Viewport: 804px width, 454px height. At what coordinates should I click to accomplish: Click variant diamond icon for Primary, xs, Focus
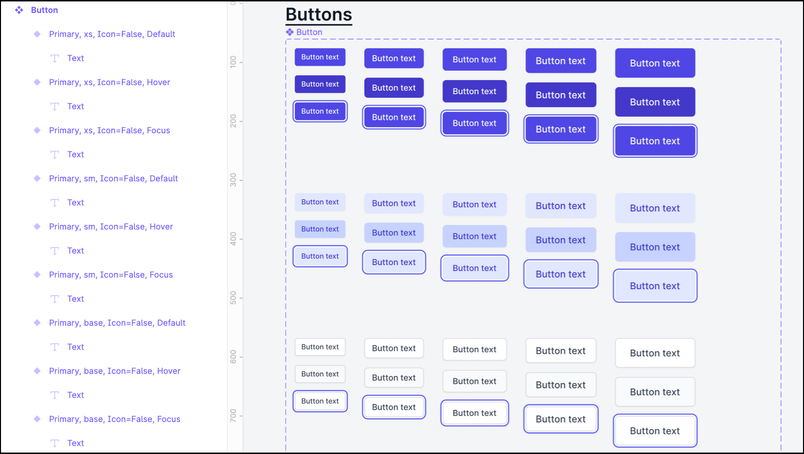click(x=37, y=130)
